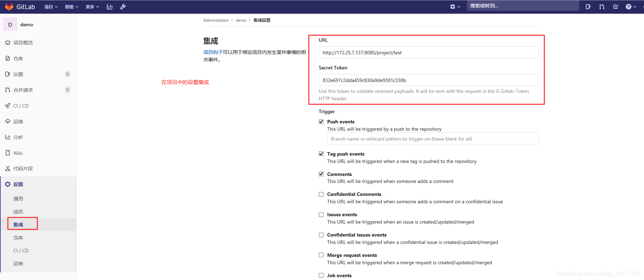Enable the Merge request events checkbox
Viewport: 644px width, 280px height.
click(321, 255)
